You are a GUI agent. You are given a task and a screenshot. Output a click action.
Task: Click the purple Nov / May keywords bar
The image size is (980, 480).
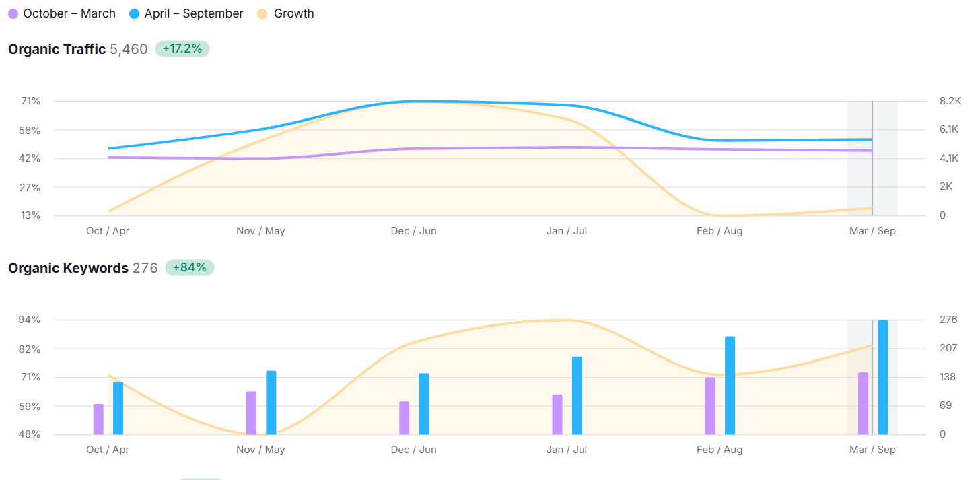[x=251, y=413]
